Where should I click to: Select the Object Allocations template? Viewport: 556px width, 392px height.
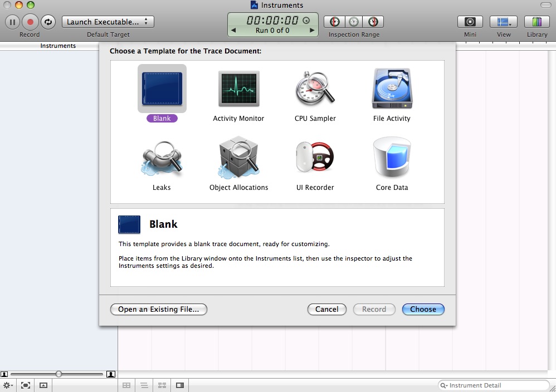pyautogui.click(x=238, y=157)
